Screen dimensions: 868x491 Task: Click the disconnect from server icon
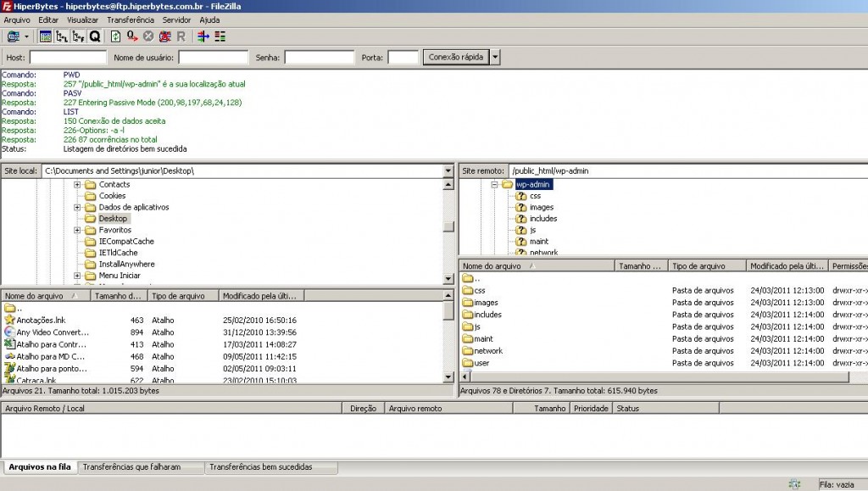click(x=165, y=36)
